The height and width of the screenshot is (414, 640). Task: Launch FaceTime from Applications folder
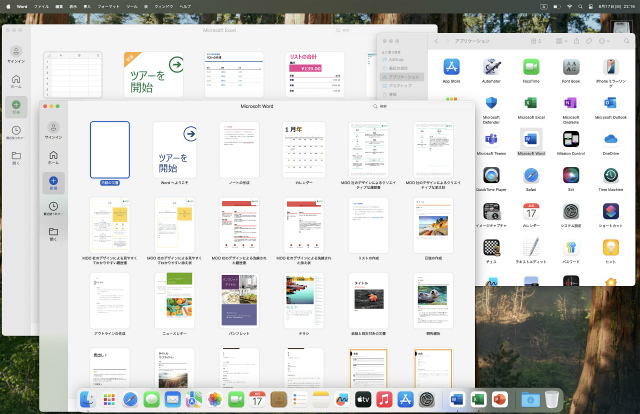point(531,66)
